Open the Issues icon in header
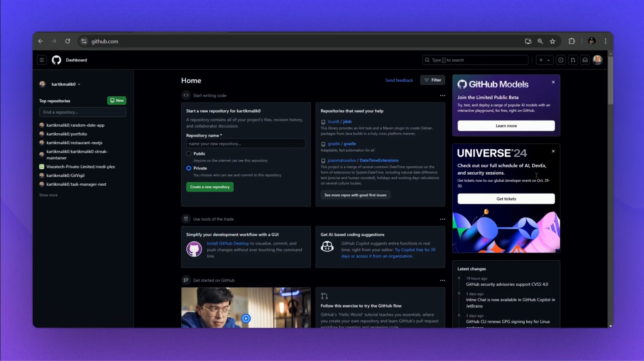Screen dimensions: 644x361 561,60
